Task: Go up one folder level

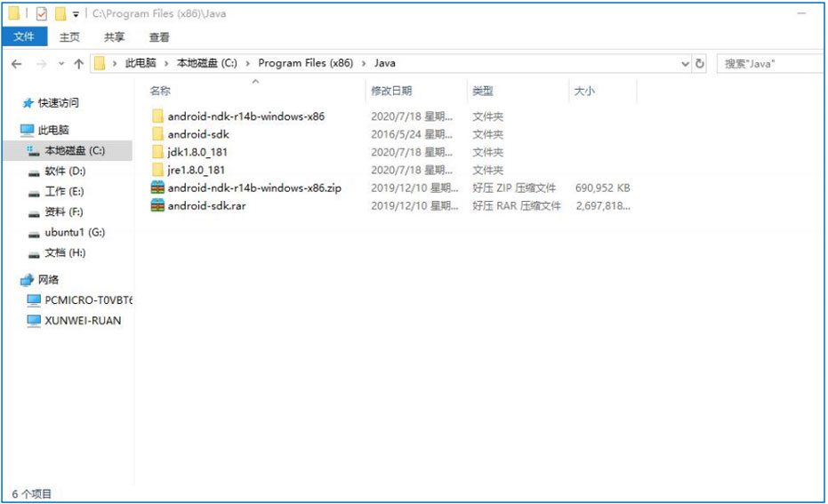Action: (78, 64)
